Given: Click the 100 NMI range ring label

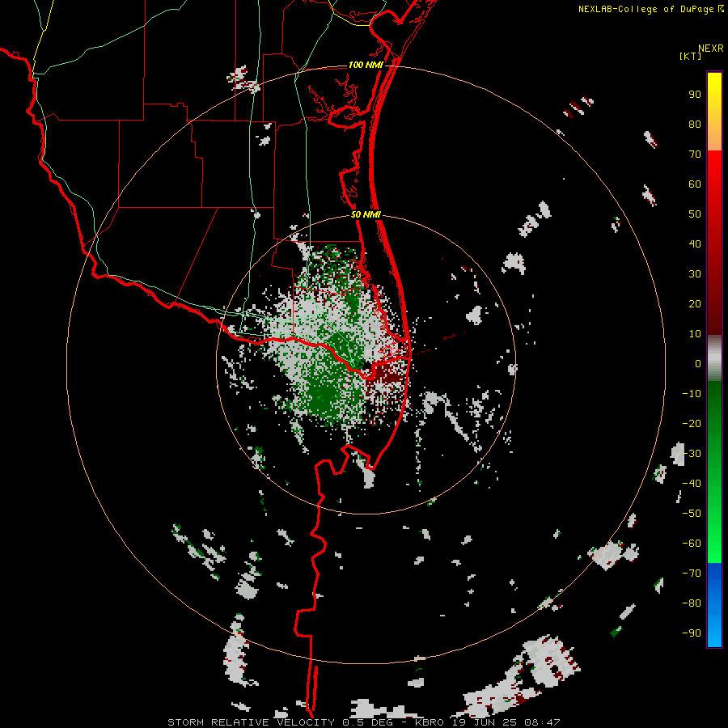Looking at the screenshot, I should pyautogui.click(x=366, y=65).
